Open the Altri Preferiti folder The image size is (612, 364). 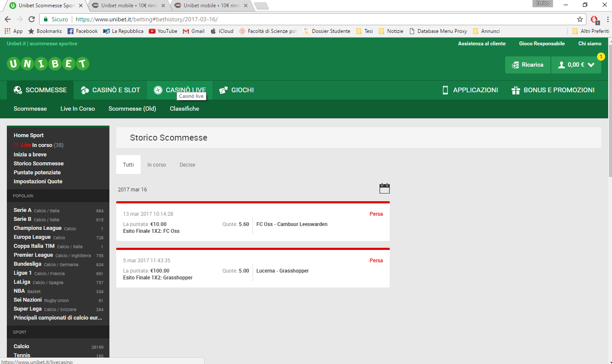[591, 31]
